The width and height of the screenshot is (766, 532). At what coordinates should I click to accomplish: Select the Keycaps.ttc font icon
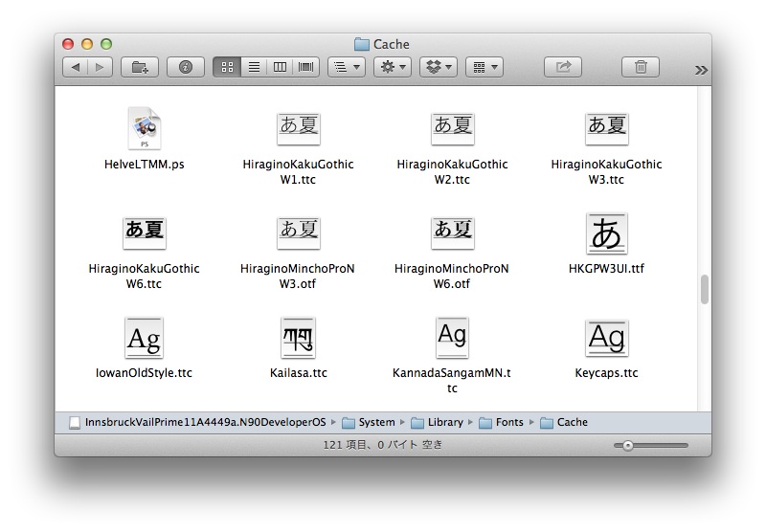pyautogui.click(x=607, y=338)
